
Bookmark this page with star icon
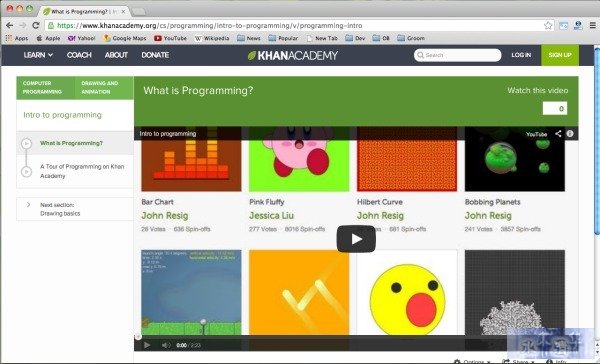click(x=548, y=26)
